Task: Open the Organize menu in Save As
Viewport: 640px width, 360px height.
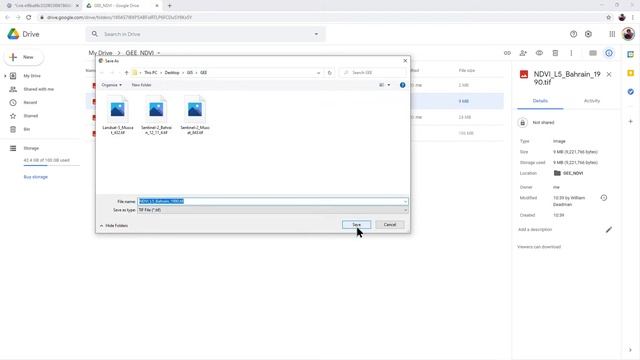Action: (x=111, y=85)
